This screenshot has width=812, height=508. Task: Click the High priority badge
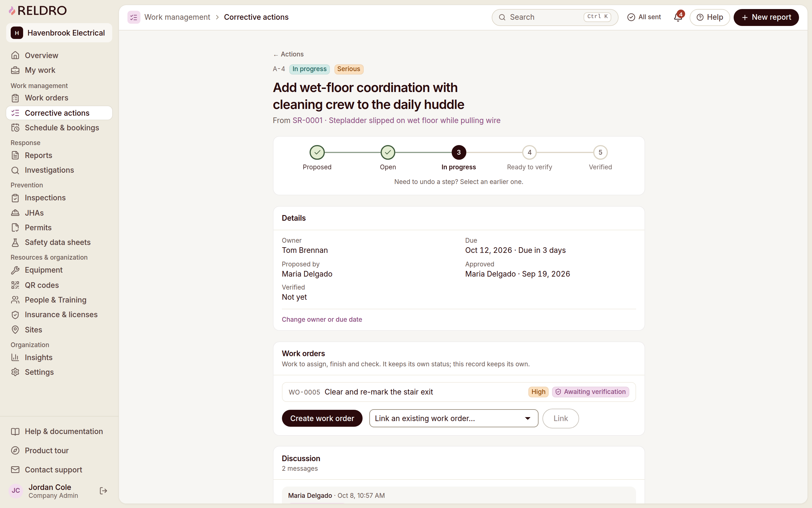[538, 392]
